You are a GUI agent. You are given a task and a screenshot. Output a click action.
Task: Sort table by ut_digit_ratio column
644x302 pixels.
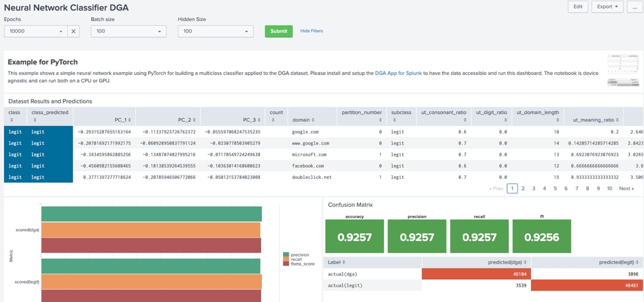pyautogui.click(x=491, y=116)
